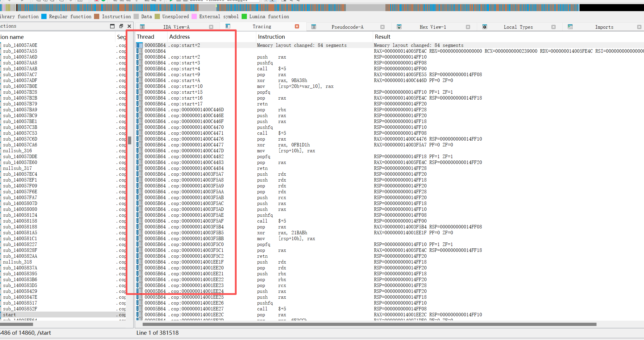Viewport: 644px width, 340px height.
Task: Click the Tracing tab's icon
Action: point(228,26)
